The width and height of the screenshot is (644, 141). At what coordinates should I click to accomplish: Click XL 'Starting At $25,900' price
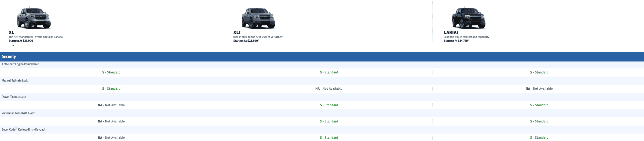click(21, 41)
